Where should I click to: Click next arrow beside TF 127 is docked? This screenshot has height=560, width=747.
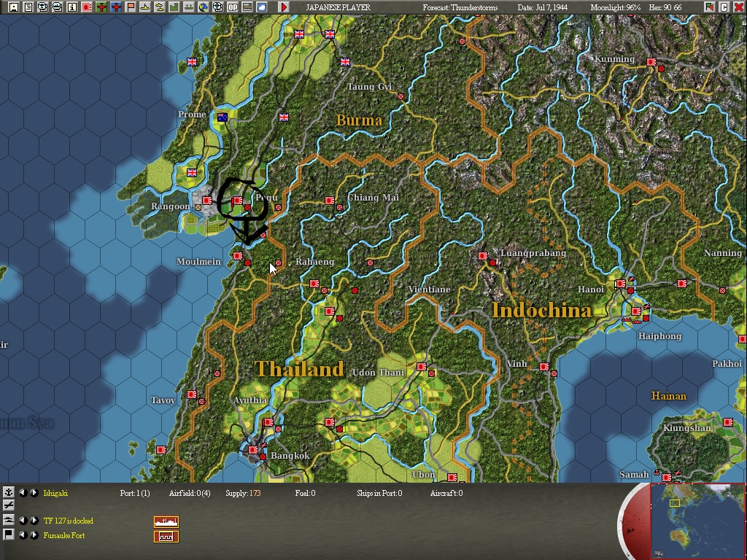click(34, 521)
